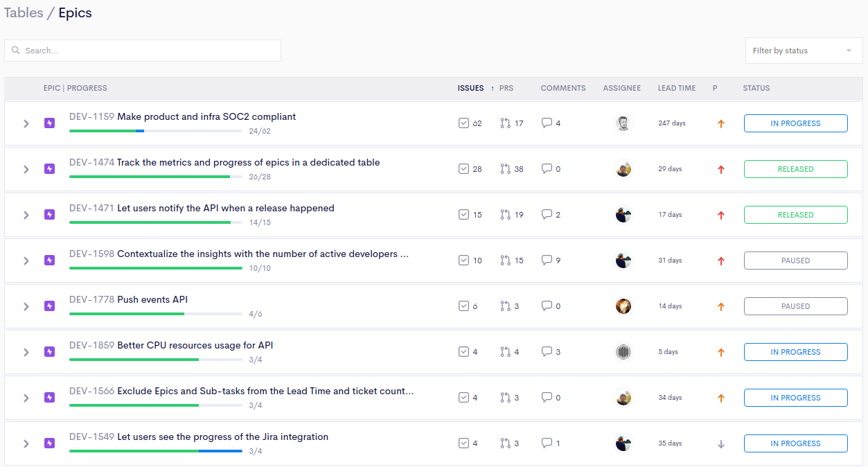The width and height of the screenshot is (868, 467).
Task: Click the Released status button for DEV-1474
Action: click(795, 169)
